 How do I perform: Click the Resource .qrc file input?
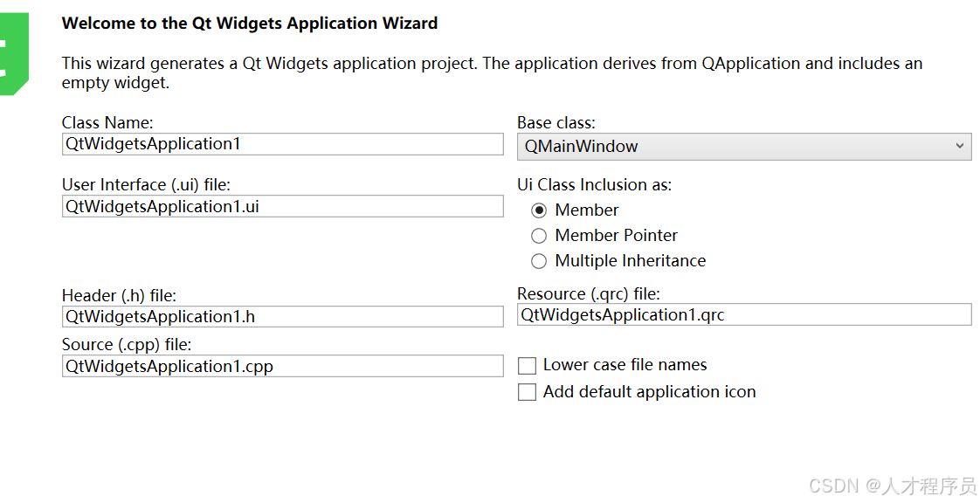click(x=743, y=314)
